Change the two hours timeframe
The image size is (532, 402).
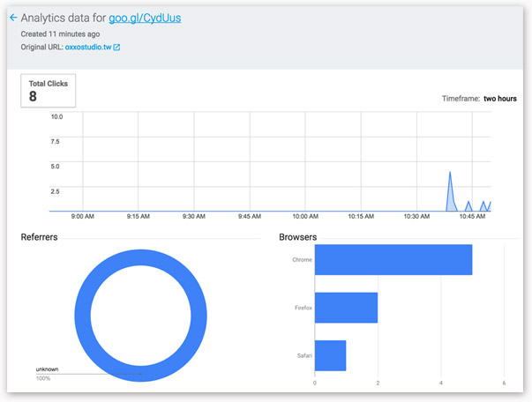point(499,99)
